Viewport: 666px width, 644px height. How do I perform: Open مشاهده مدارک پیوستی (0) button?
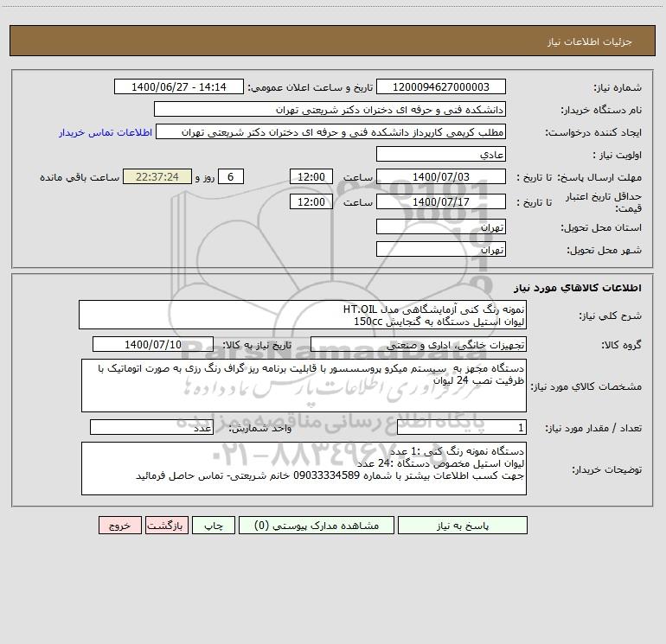(x=317, y=526)
